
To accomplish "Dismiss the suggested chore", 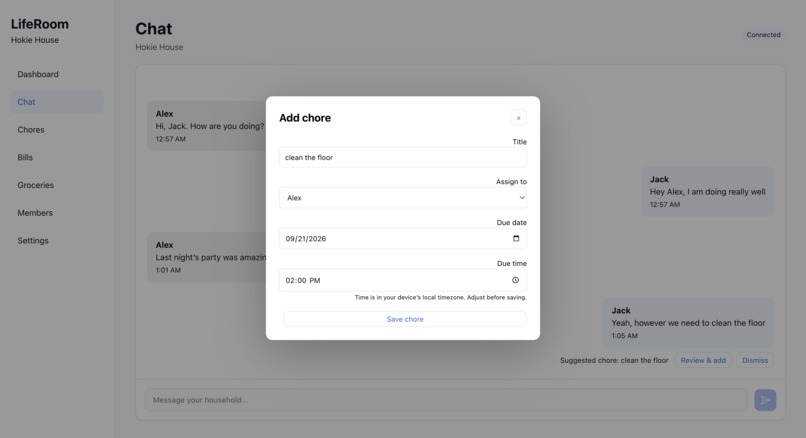I will pyautogui.click(x=755, y=360).
